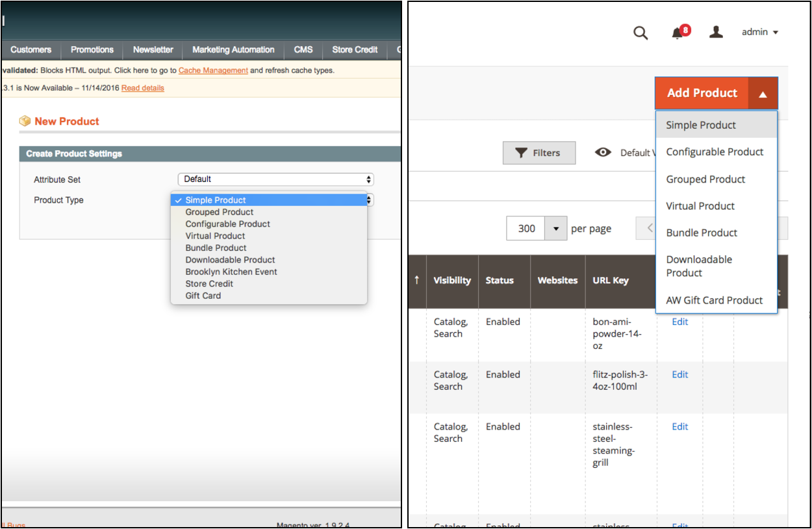Open the per-page count dropdown
The width and height of the screenshot is (812, 529).
555,228
